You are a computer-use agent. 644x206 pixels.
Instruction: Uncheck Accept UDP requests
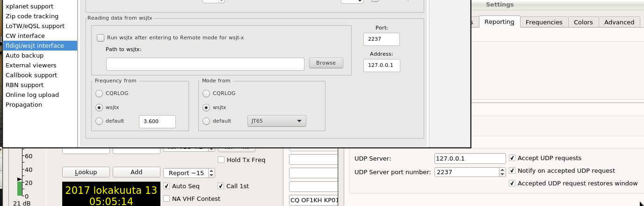pyautogui.click(x=513, y=158)
